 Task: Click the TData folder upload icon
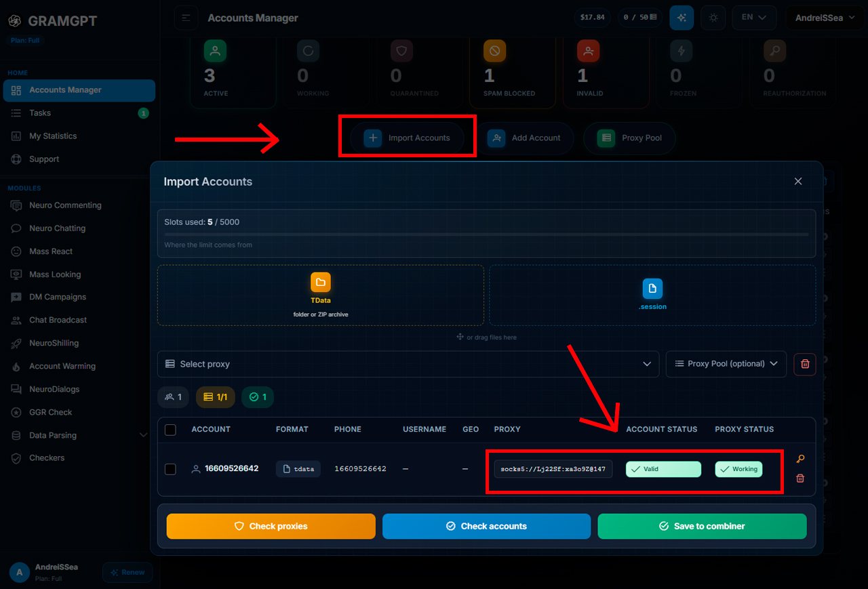[x=321, y=282]
